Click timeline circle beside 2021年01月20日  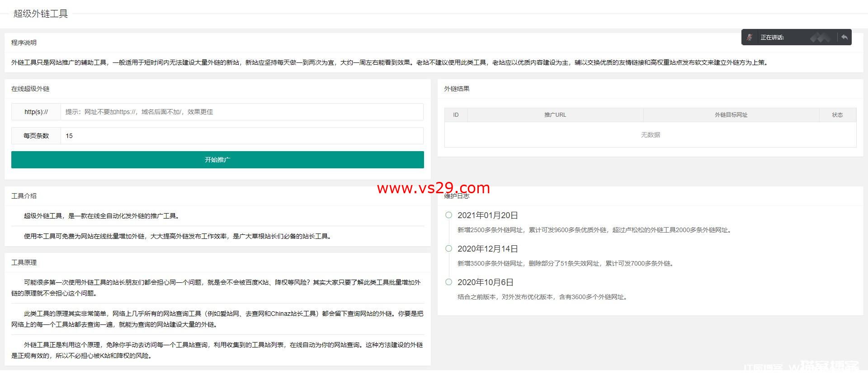pyautogui.click(x=448, y=215)
